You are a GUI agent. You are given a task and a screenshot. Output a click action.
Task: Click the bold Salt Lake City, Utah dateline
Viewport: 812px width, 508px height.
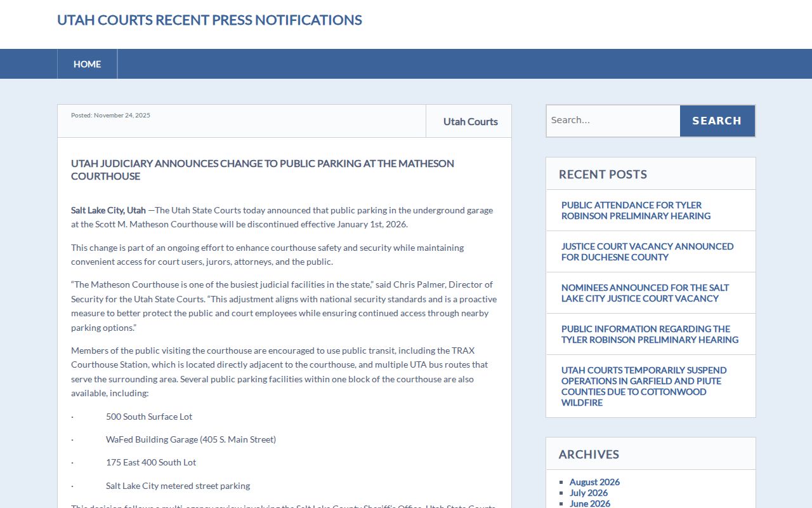[x=108, y=210]
